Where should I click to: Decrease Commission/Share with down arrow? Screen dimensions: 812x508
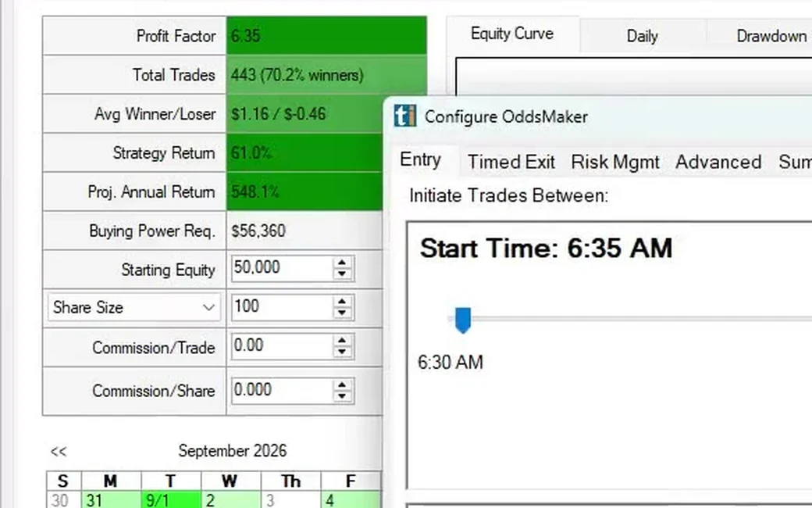tap(342, 396)
